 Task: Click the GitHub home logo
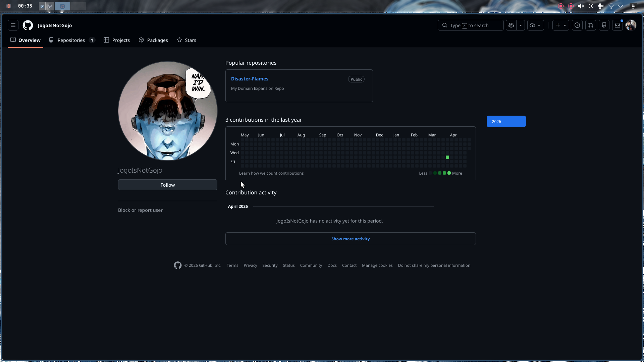(x=28, y=25)
